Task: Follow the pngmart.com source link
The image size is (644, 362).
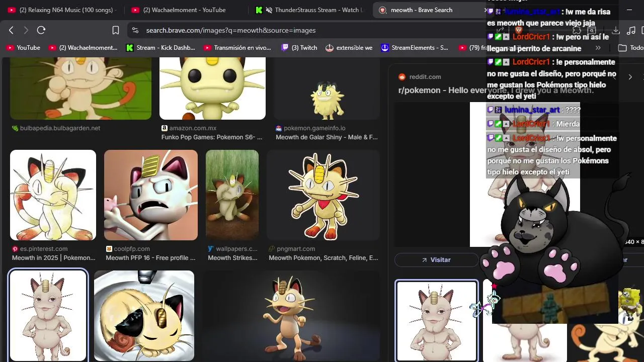Action: tap(296, 249)
